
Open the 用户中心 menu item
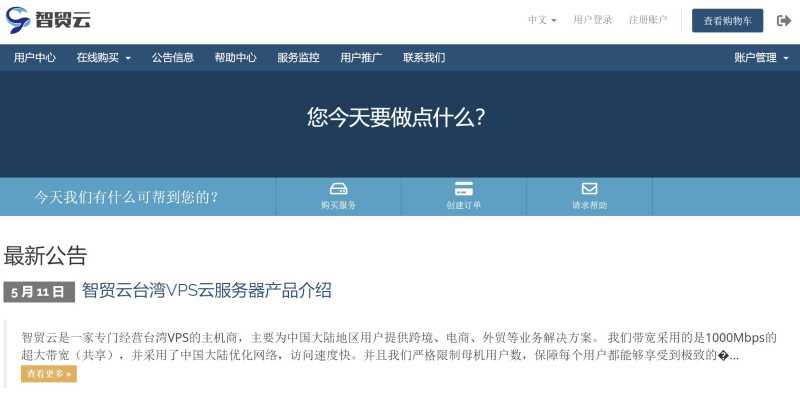click(x=35, y=58)
